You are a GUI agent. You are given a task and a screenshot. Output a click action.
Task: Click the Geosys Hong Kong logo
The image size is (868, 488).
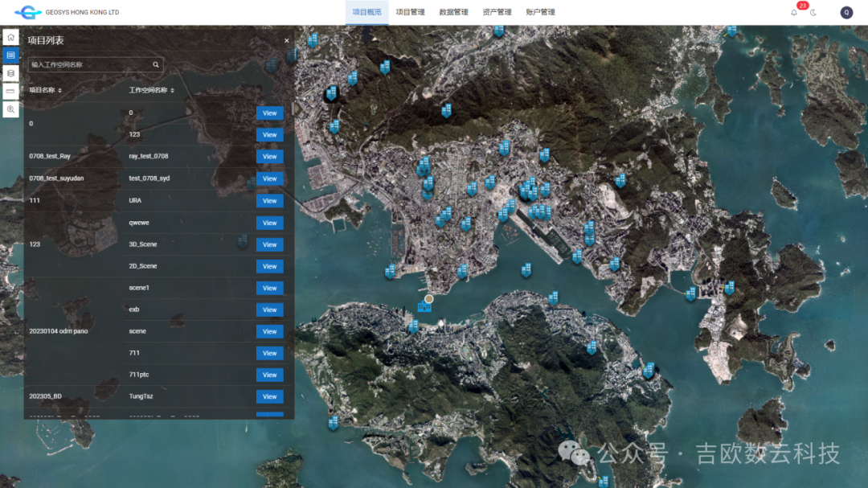[x=67, y=12]
